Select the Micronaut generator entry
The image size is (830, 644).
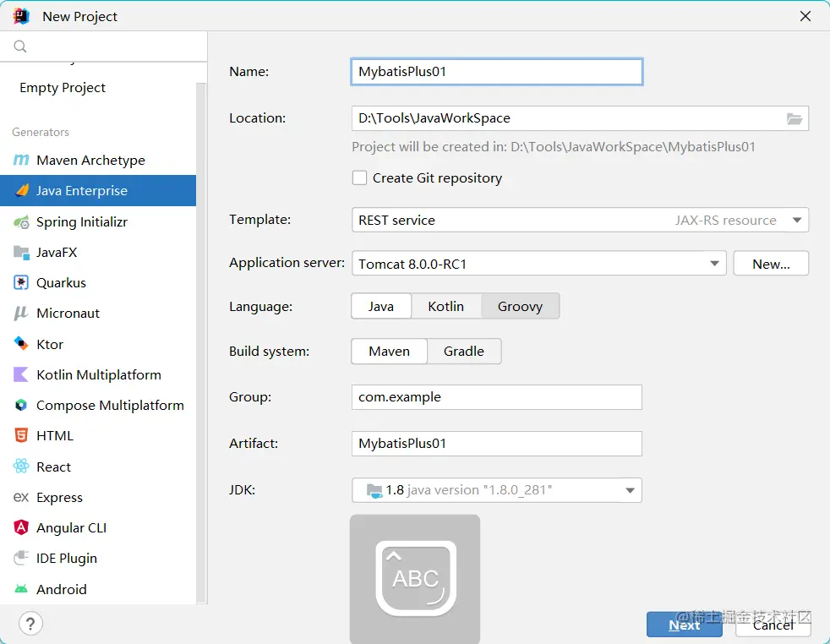[98, 314]
